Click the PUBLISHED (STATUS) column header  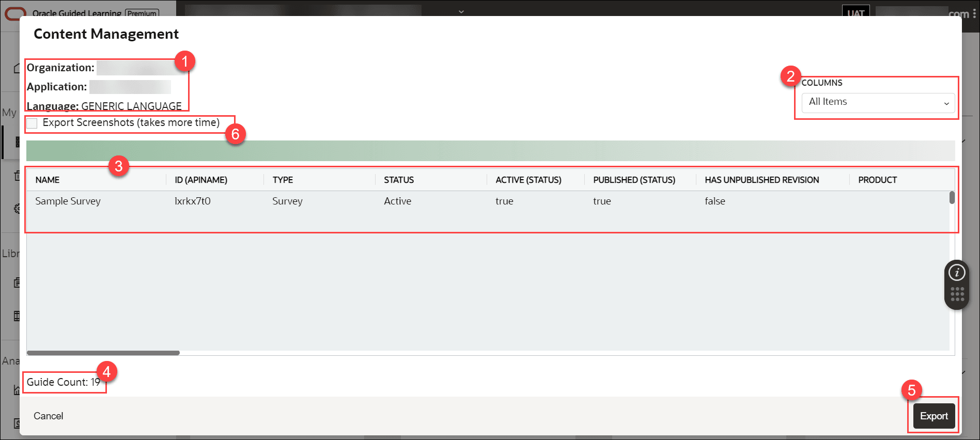click(634, 180)
